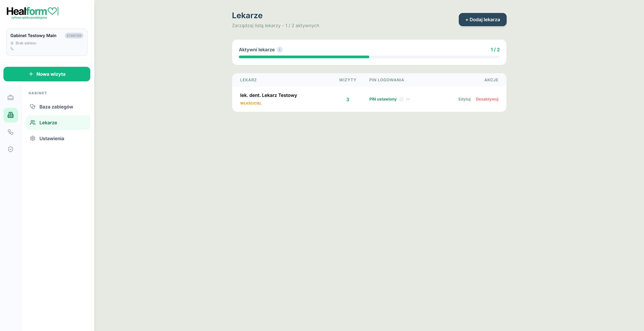Copy login link via chain icon
This screenshot has width=644, height=331.
(408, 99)
